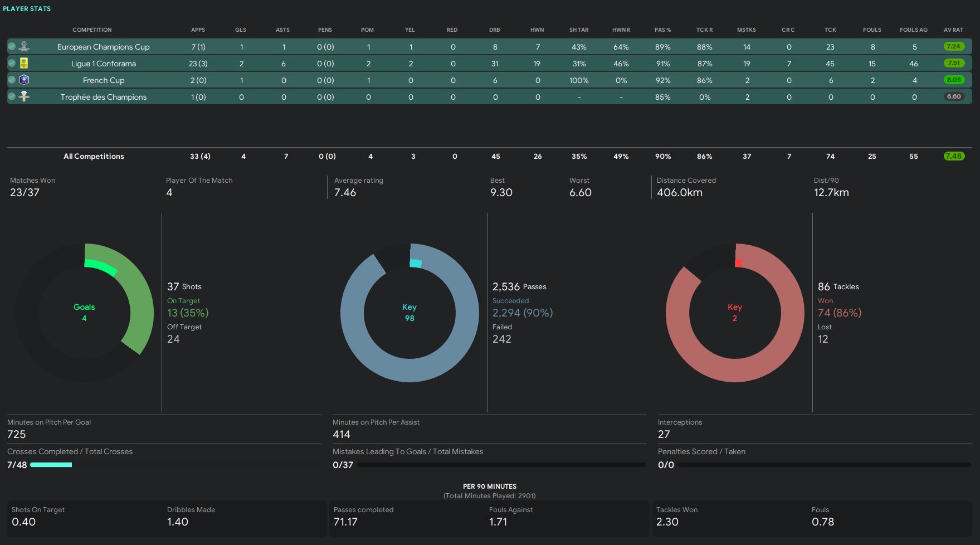Click the French Cup badge logo
This screenshot has height=545, width=980.
click(24, 80)
